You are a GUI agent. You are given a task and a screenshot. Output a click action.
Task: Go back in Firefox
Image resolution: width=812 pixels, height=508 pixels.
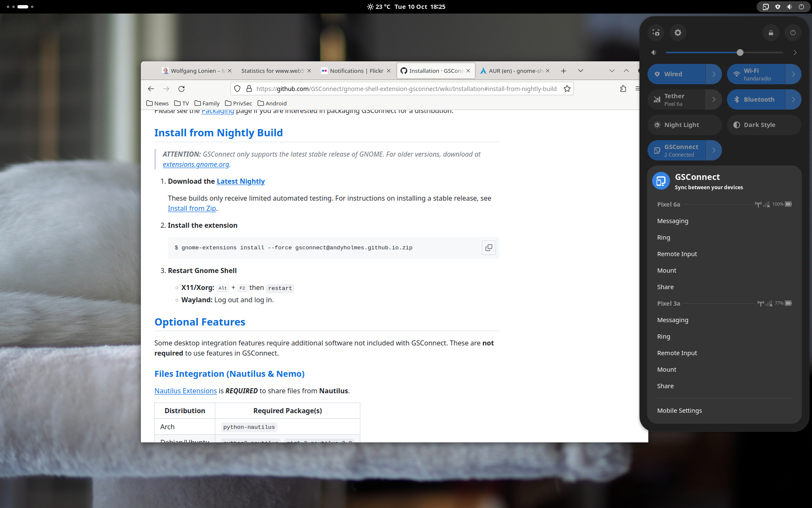(x=151, y=88)
